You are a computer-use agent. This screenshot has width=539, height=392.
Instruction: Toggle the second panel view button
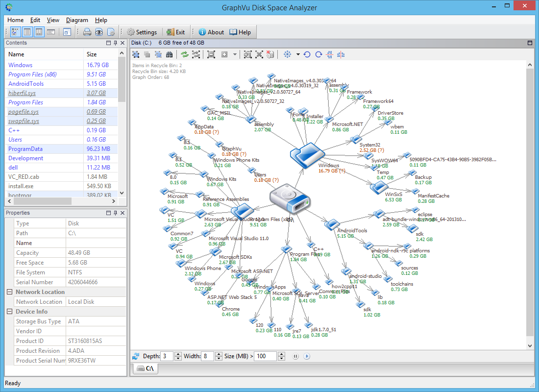click(27, 32)
